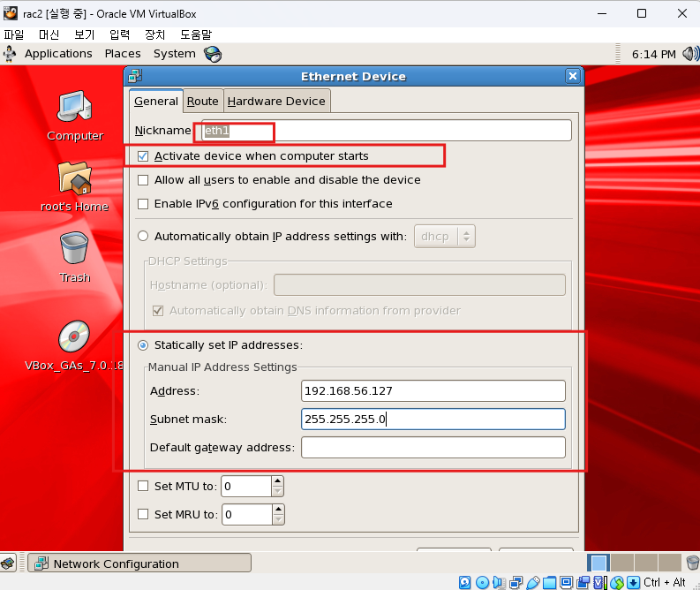Screen dimensions: 700x590
Task: Switch to the fourth workspace in pager
Action: point(670,563)
